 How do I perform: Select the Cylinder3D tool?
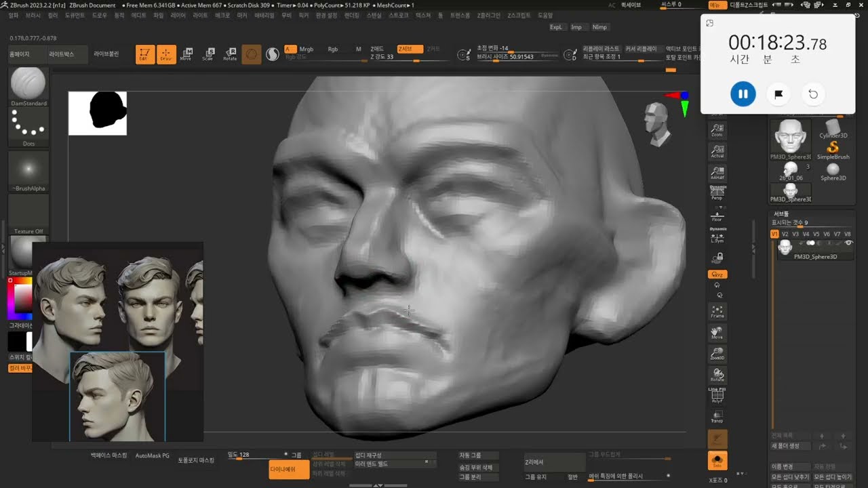(x=833, y=129)
